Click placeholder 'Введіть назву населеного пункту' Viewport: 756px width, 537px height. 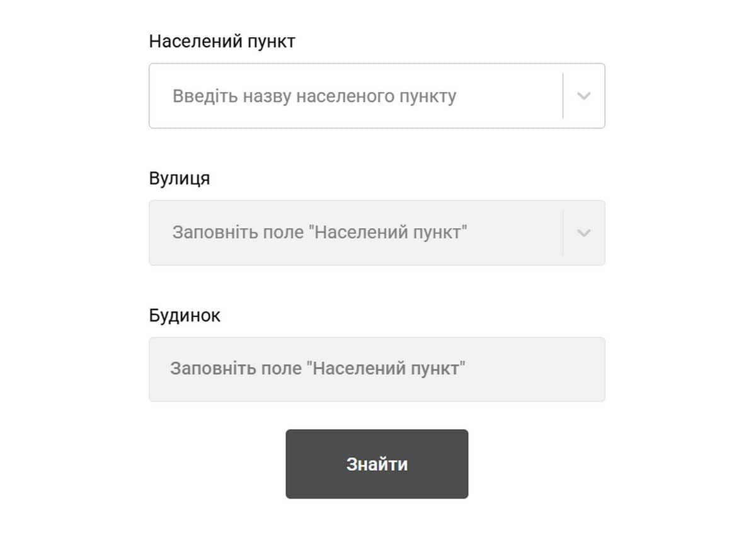[x=314, y=96]
